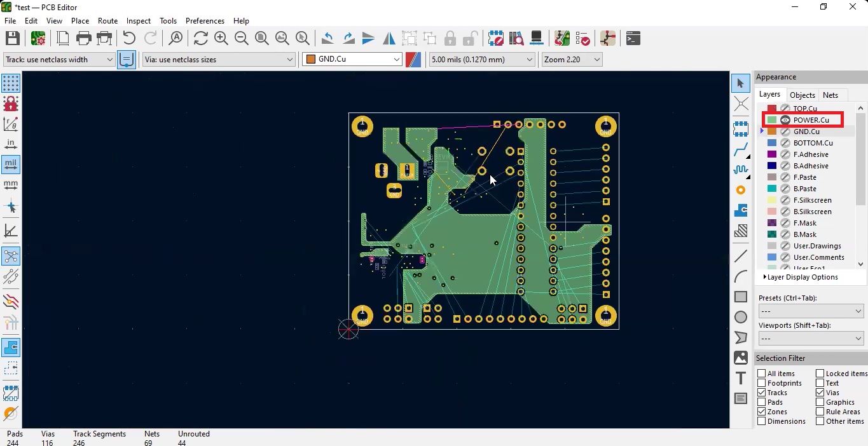Open the GND.Cu active layer dropdown
Viewport: 868px width, 446px height.
click(x=352, y=59)
